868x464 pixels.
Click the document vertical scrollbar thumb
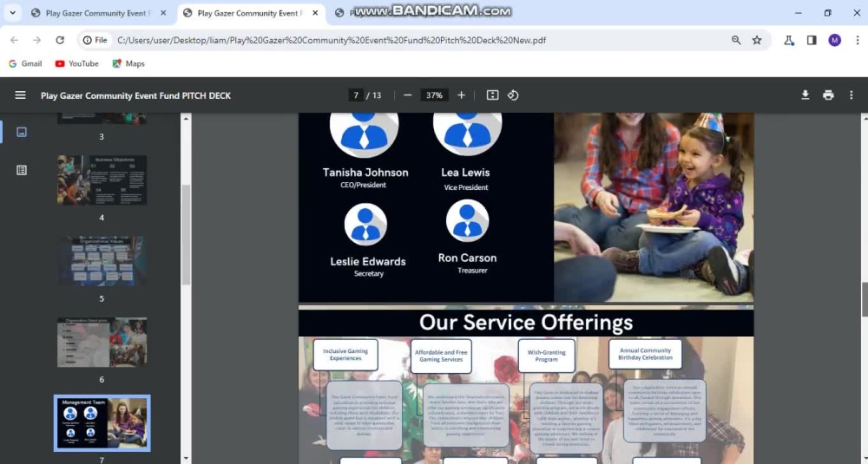point(865,298)
